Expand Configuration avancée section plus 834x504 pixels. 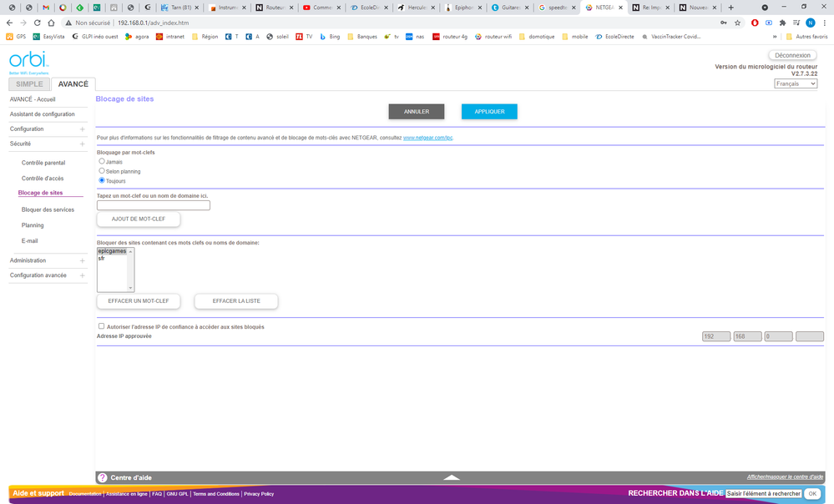point(82,275)
